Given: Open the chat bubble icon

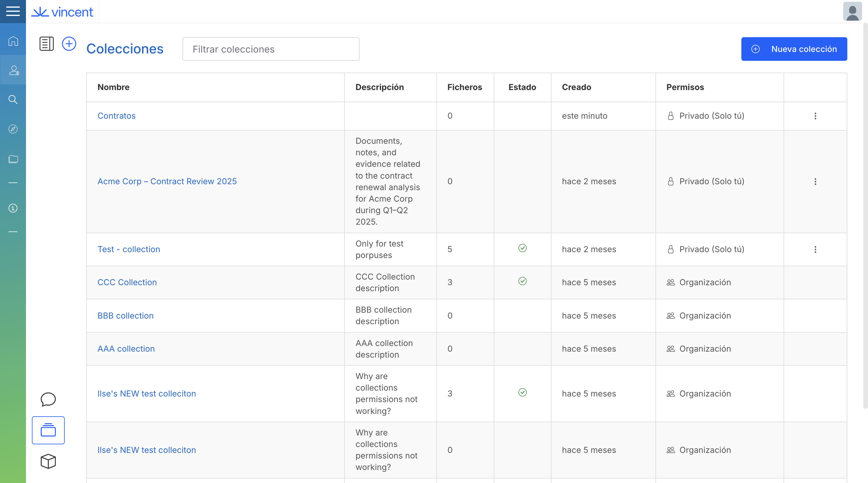Looking at the screenshot, I should 48,399.
